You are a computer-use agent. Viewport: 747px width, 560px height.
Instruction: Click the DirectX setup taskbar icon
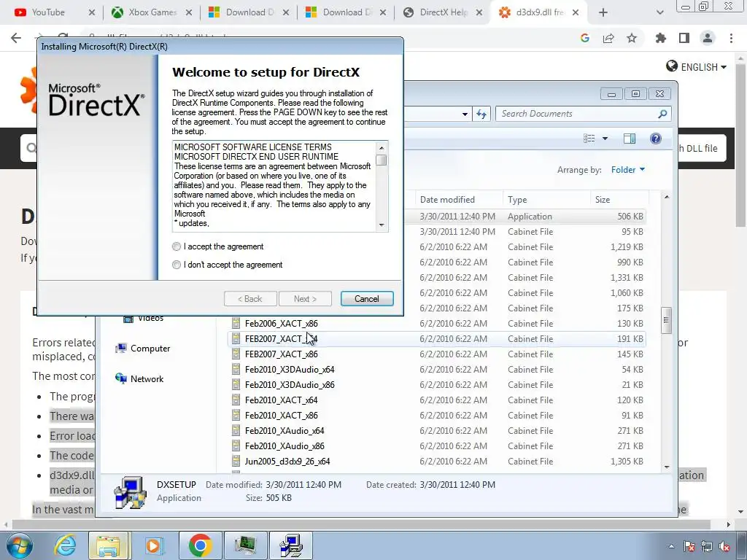(291, 545)
